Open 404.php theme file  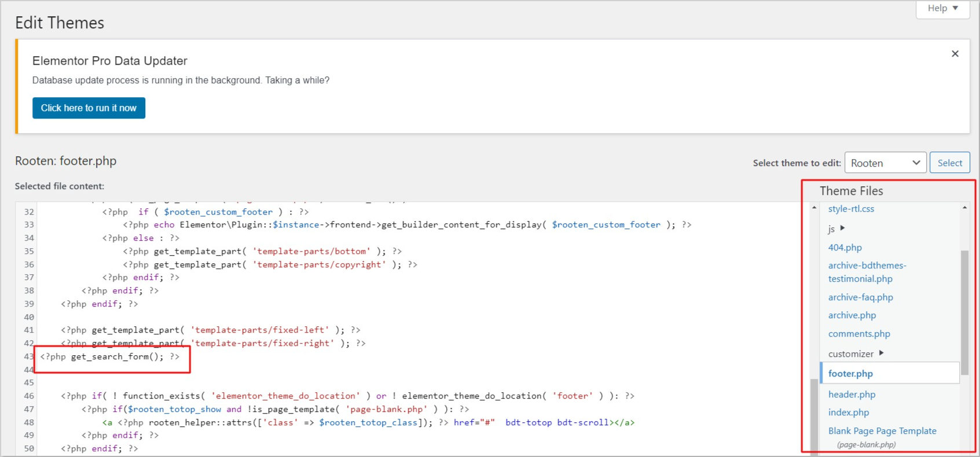[x=845, y=248]
